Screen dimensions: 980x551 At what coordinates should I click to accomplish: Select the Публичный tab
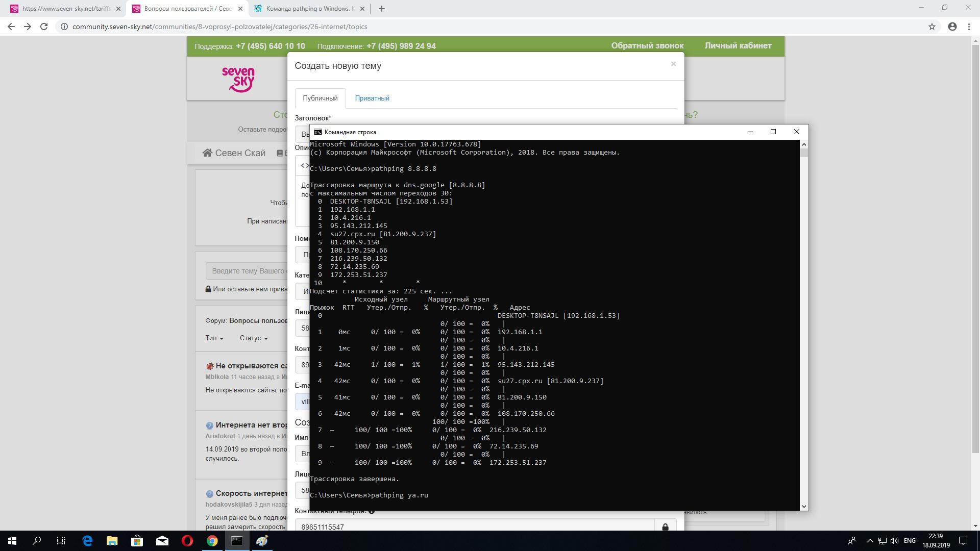pyautogui.click(x=320, y=98)
